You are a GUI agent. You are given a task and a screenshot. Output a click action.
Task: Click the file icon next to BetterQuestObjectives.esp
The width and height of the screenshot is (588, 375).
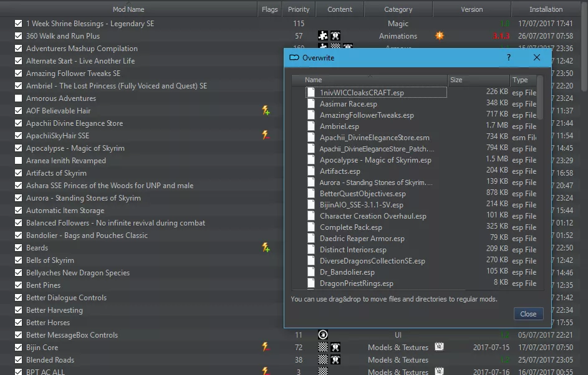click(311, 194)
